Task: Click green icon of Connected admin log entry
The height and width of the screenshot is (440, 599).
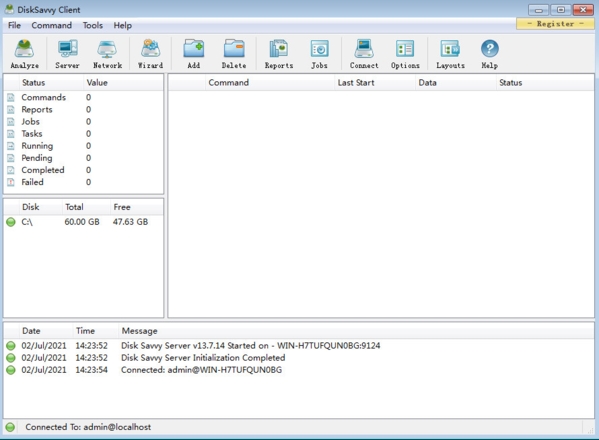Action: tap(11, 370)
